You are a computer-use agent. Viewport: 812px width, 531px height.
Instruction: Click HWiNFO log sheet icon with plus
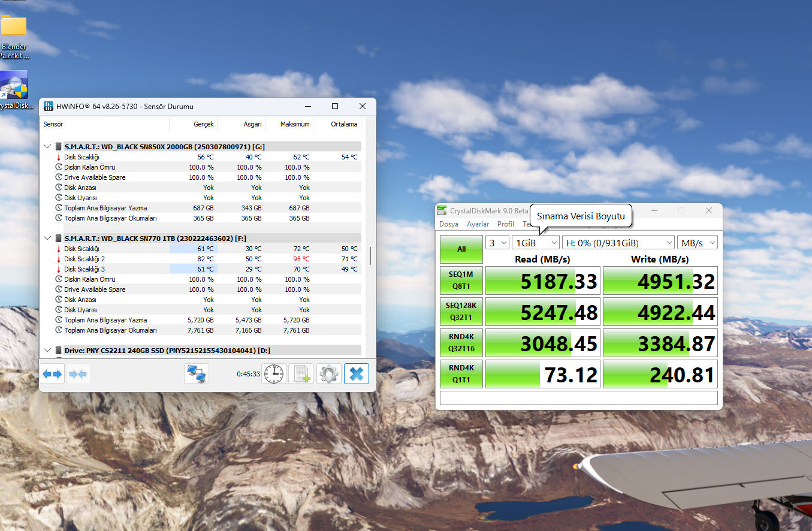pyautogui.click(x=301, y=374)
